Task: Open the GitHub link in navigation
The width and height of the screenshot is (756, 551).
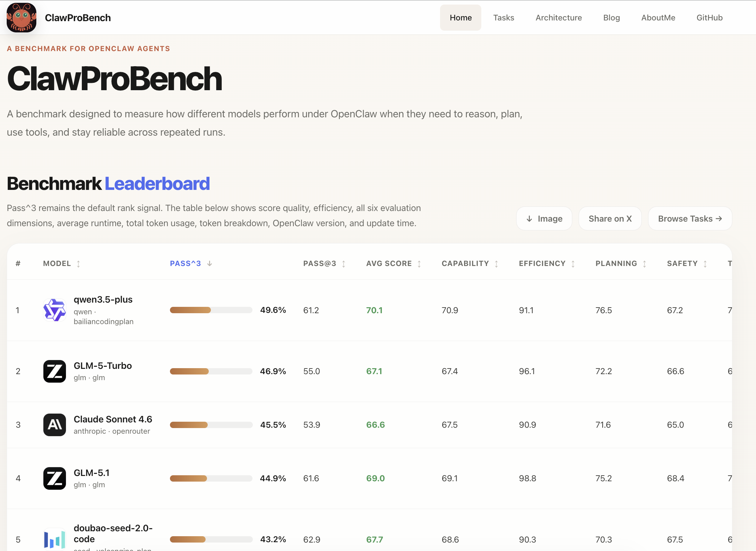Action: pos(709,18)
